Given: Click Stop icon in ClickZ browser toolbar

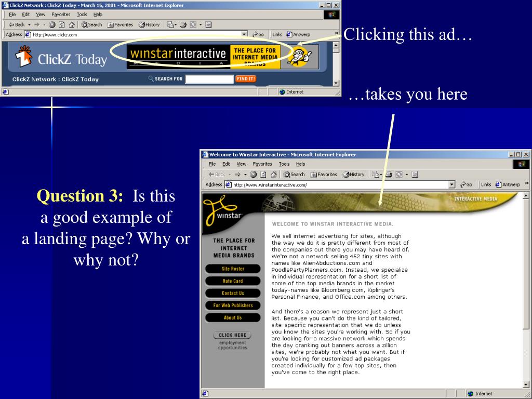Looking at the screenshot, I should click(x=52, y=24).
